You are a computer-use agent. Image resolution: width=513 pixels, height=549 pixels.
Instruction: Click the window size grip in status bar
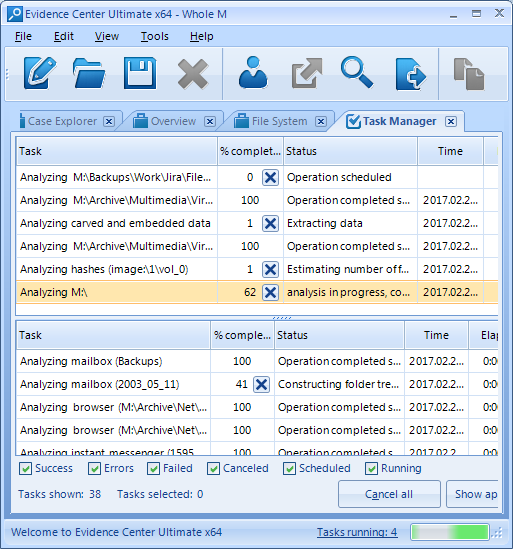point(497,533)
